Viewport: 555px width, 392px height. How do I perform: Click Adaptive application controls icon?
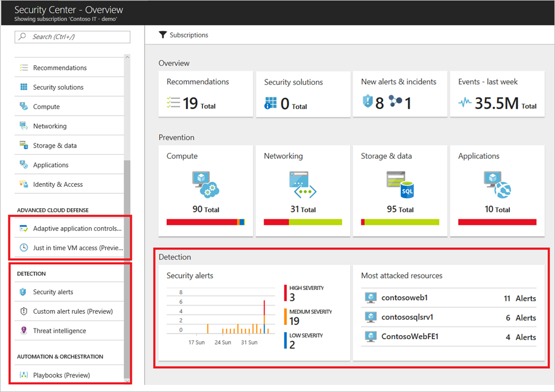pos(24,228)
